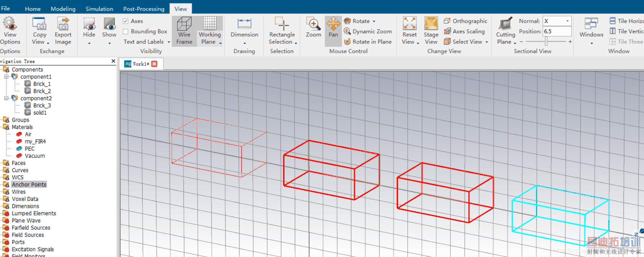Select the Zoom mouse mode
The height and width of the screenshot is (257, 644).
(x=314, y=28)
